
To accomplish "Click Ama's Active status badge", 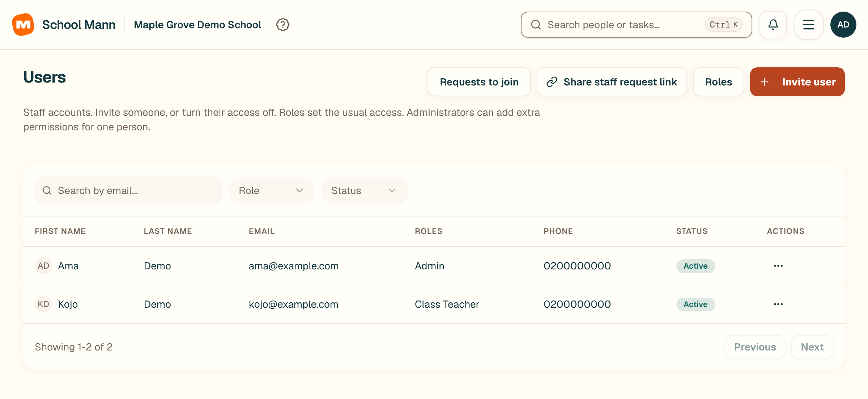I will [x=695, y=266].
